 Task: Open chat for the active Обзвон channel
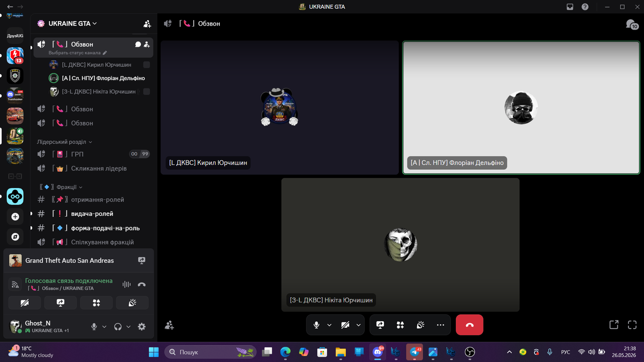click(138, 44)
